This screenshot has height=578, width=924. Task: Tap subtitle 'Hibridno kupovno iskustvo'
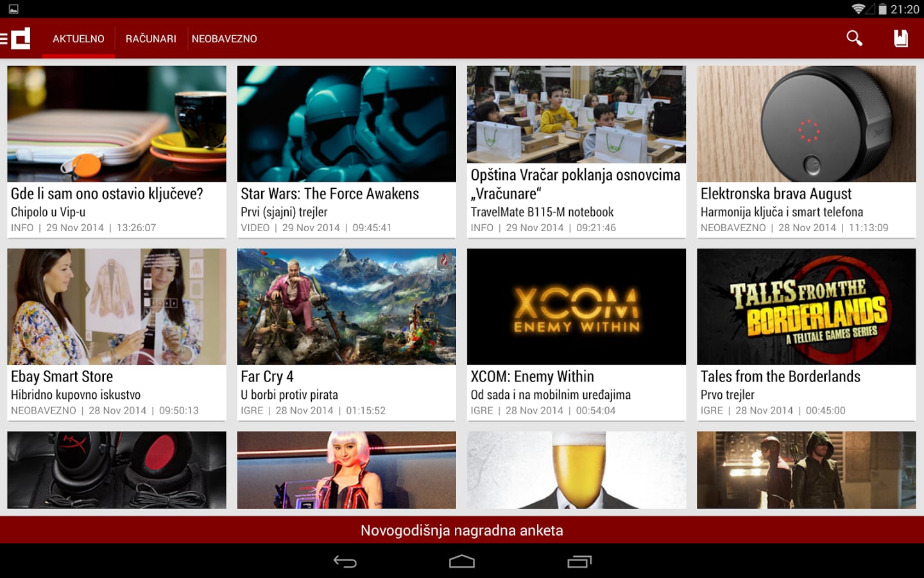click(76, 395)
